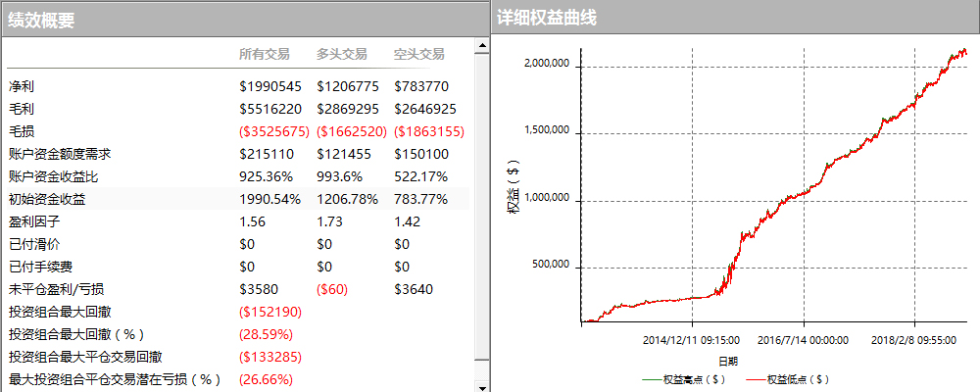Click the 2,000,000 Y-axis tick label
This screenshot has width=980, height=392.
pos(548,64)
